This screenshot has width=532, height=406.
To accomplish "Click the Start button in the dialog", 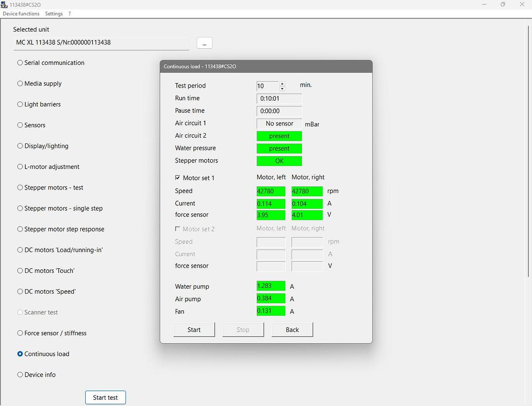I will (x=194, y=330).
